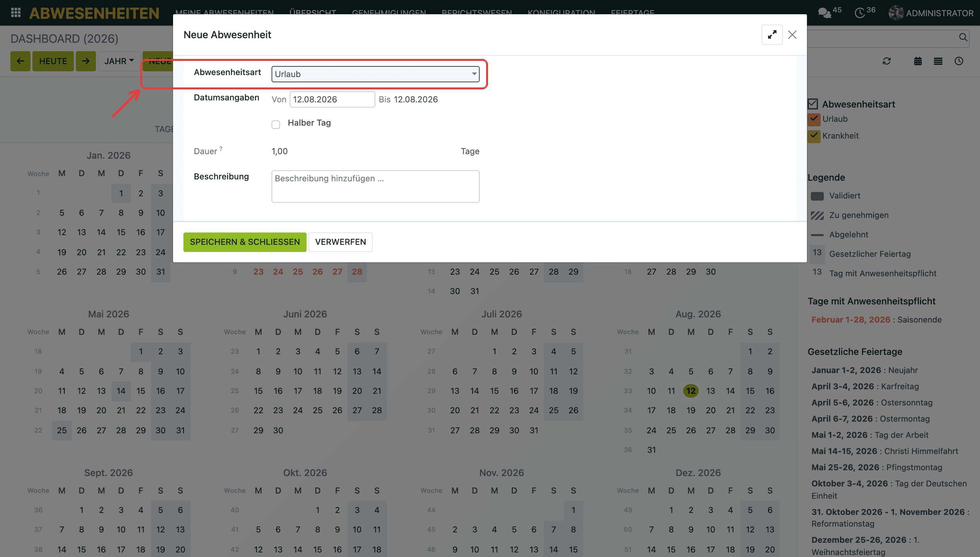This screenshot has width=980, height=557.
Task: Open the Übersicht menu
Action: pos(313,12)
